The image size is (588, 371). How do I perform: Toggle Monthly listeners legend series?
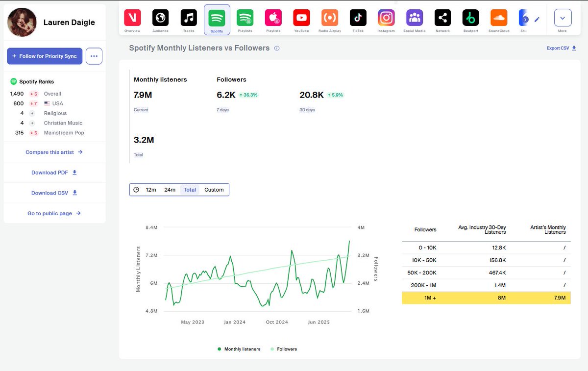tap(239, 349)
